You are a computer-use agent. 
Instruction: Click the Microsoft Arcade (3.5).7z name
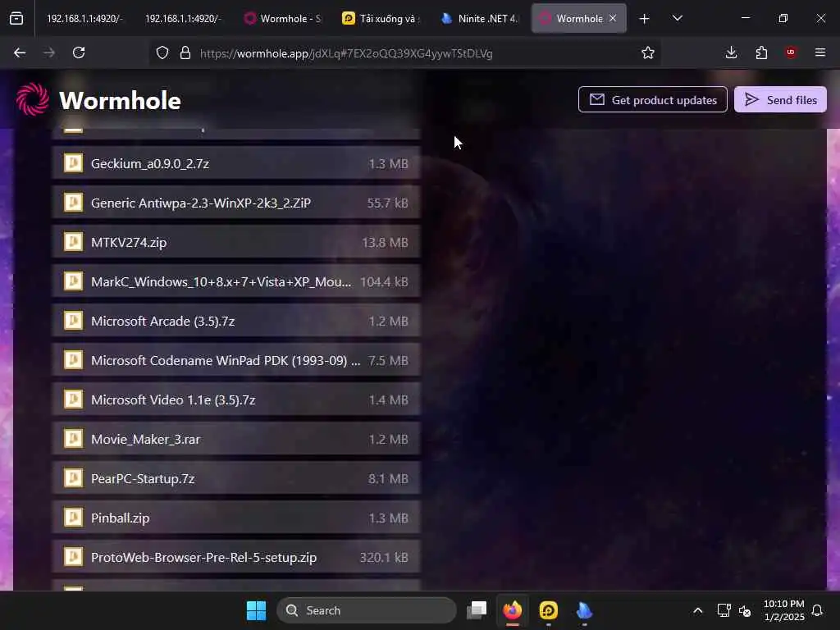163,321
